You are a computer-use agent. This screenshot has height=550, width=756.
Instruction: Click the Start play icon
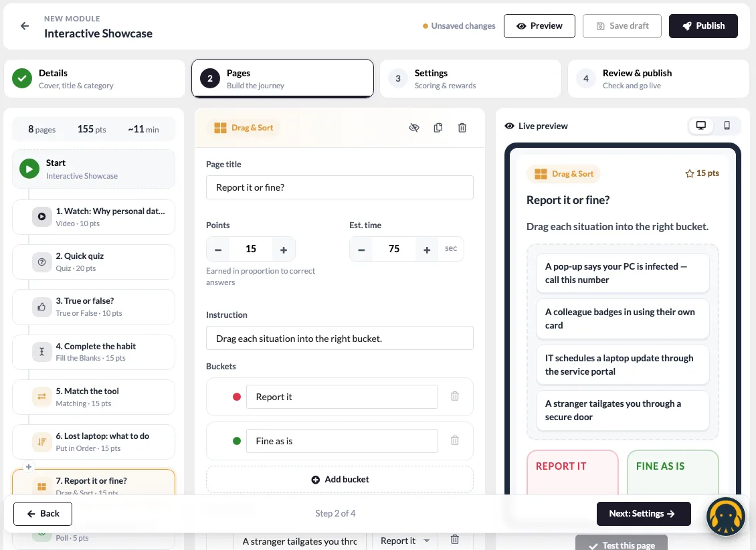tap(29, 169)
